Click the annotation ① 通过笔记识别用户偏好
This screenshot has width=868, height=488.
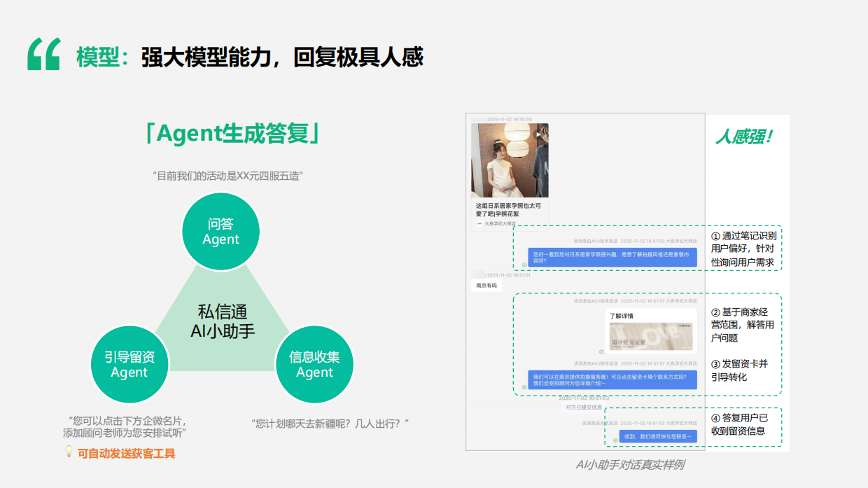(743, 249)
